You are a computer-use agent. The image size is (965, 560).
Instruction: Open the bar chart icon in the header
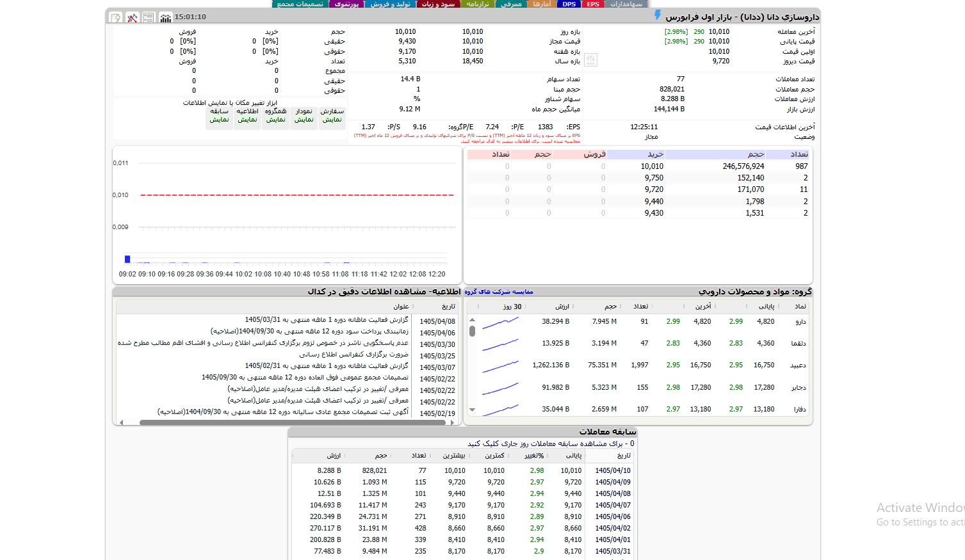[165, 17]
